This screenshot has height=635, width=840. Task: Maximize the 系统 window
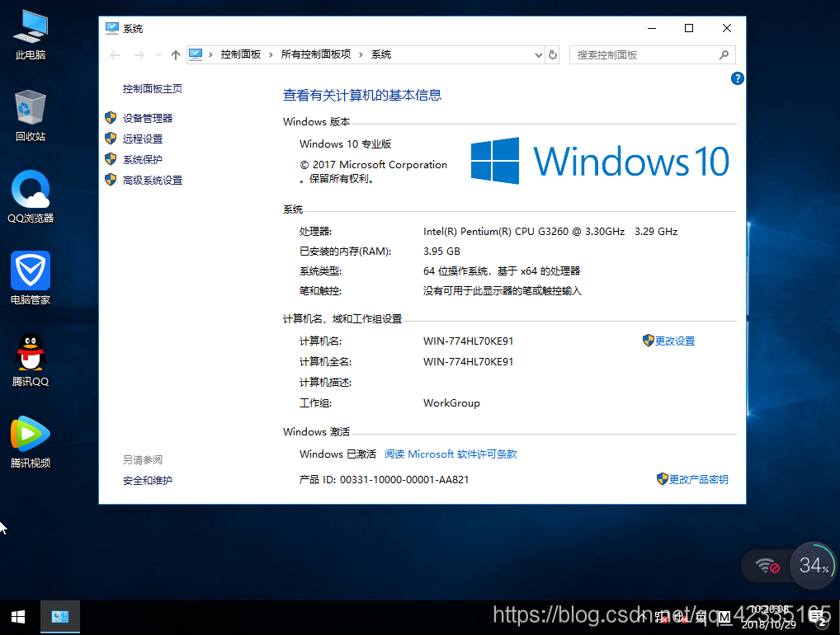[689, 28]
